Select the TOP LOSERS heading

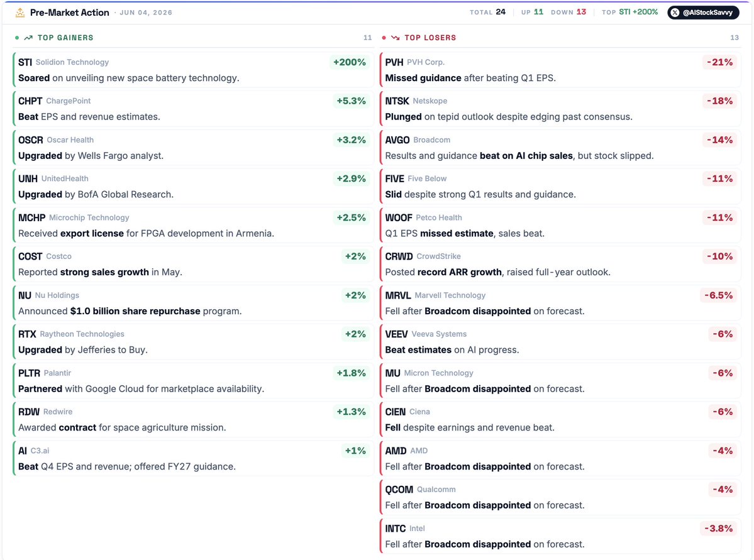pos(430,38)
